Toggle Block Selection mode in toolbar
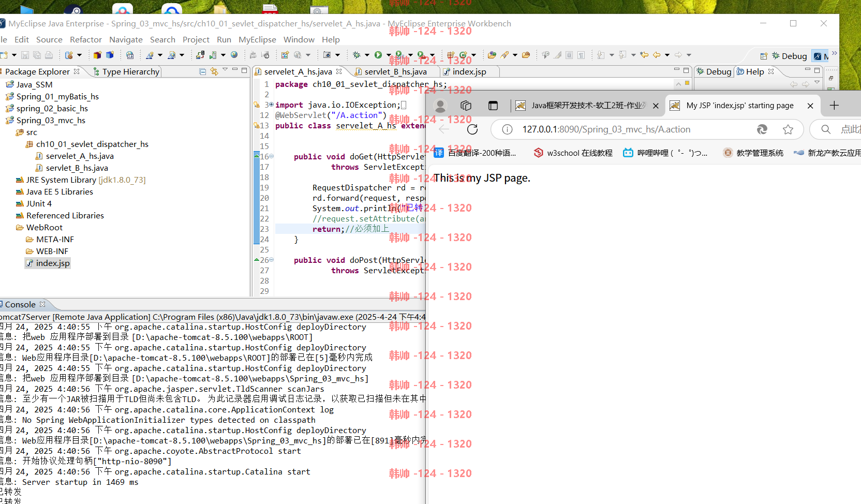The image size is (861, 504). pos(569,55)
